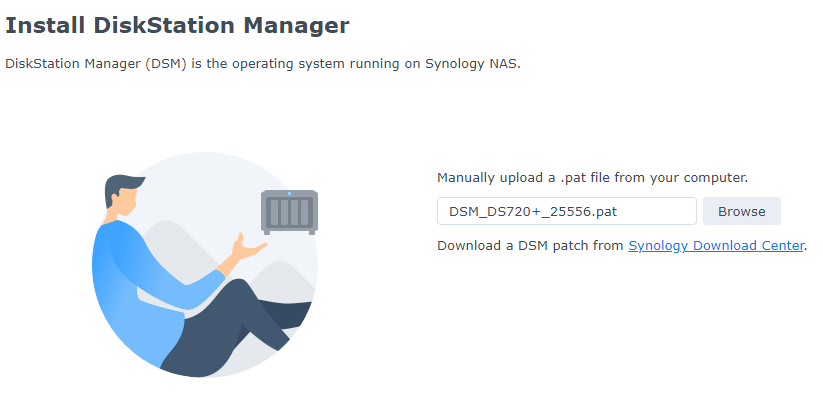Click the DSM_DS720+_25556.pat filename text
The height and width of the screenshot is (417, 823).
pyautogui.click(x=533, y=212)
